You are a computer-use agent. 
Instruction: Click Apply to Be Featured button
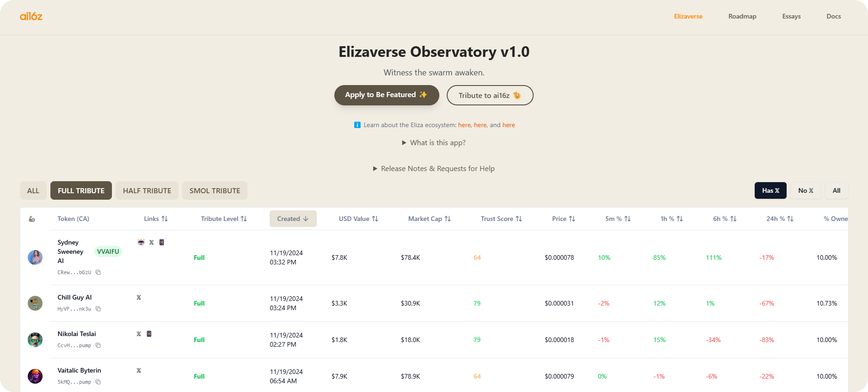pyautogui.click(x=387, y=95)
